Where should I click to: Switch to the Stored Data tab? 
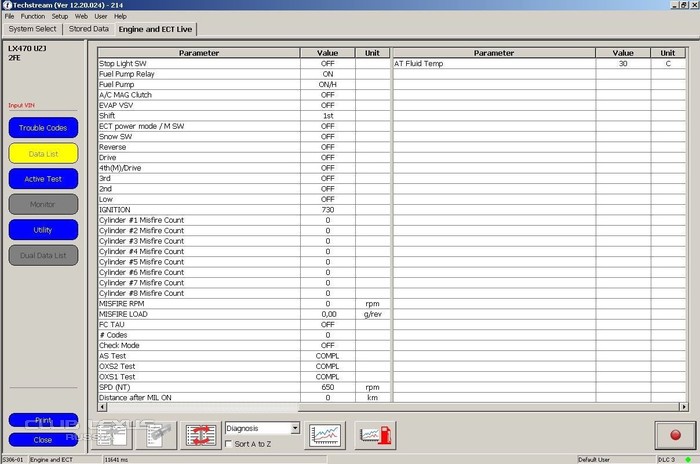89,29
